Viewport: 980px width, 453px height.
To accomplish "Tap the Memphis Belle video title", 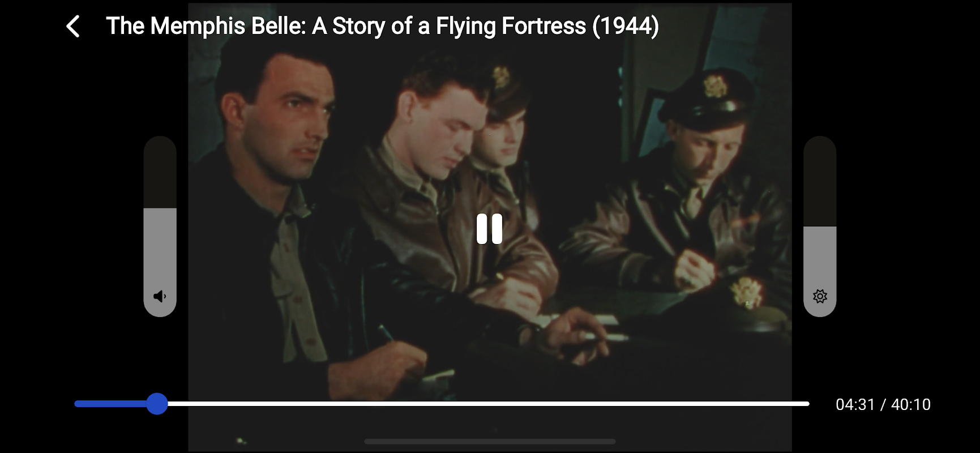I will point(382,26).
